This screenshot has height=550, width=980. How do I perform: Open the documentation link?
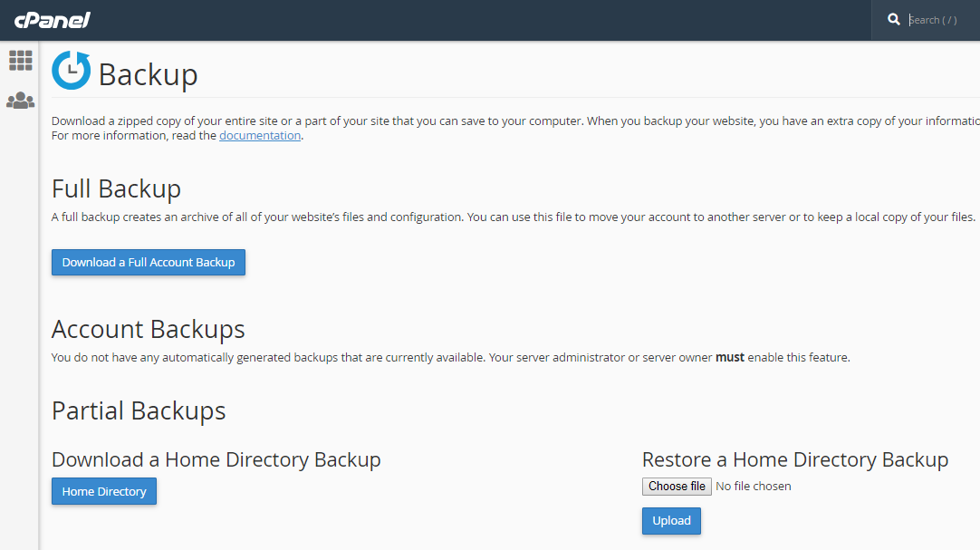(260, 135)
